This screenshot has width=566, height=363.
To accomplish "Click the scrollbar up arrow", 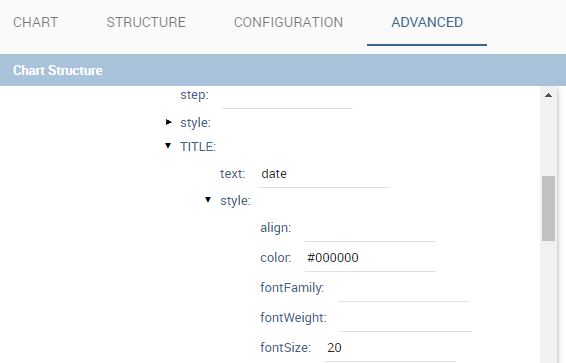I will pyautogui.click(x=548, y=96).
